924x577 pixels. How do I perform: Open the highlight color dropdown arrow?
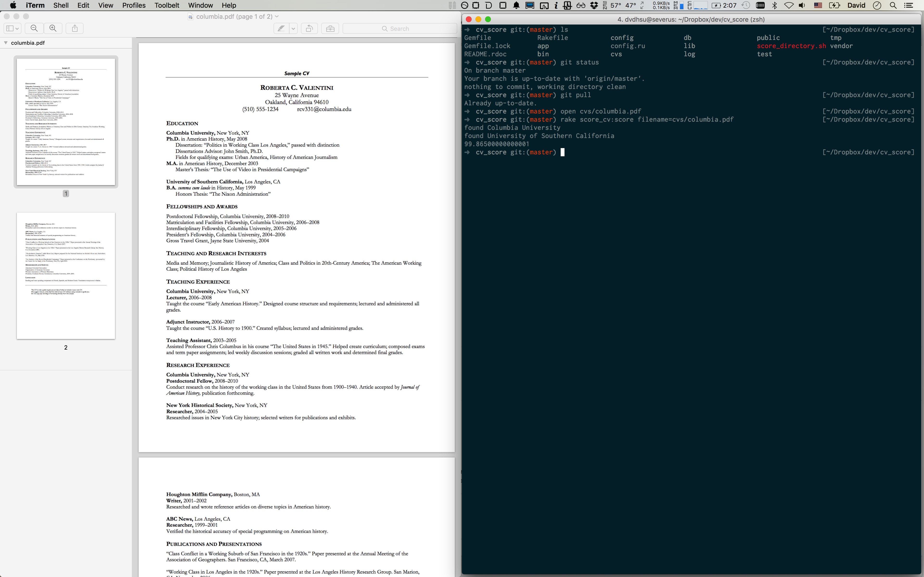tap(293, 29)
